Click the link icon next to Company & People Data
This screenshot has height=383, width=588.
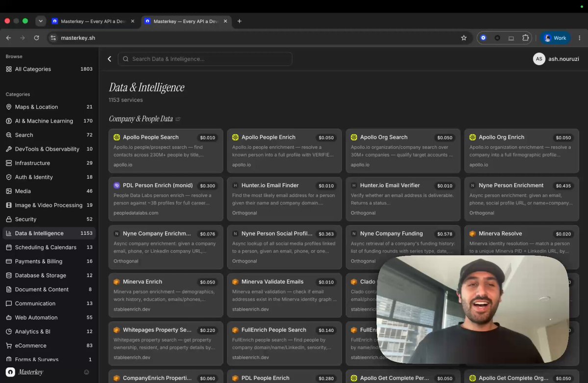tap(178, 119)
